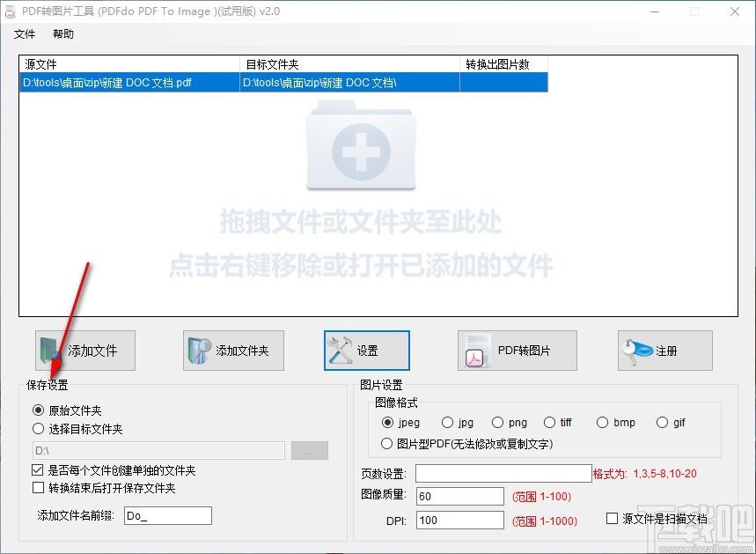Click the 添加文件夹 button label
The height and width of the screenshot is (554, 756).
coord(242,351)
